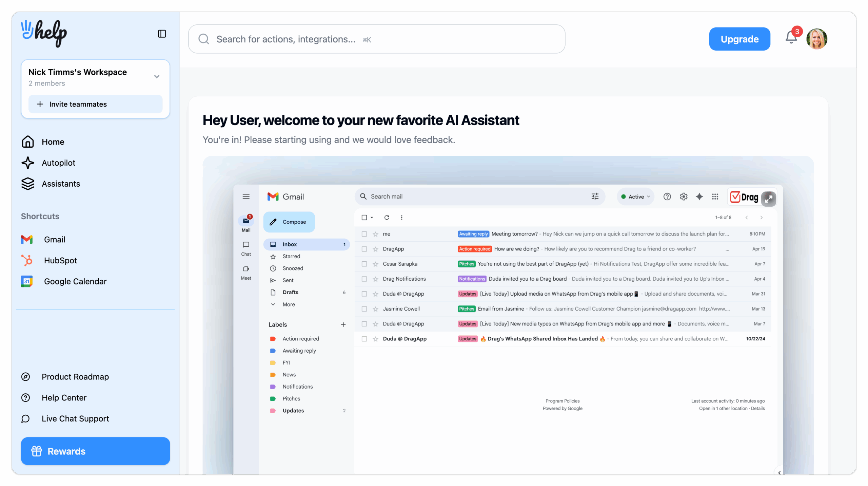Open Gmail search filter options icon

coord(595,196)
